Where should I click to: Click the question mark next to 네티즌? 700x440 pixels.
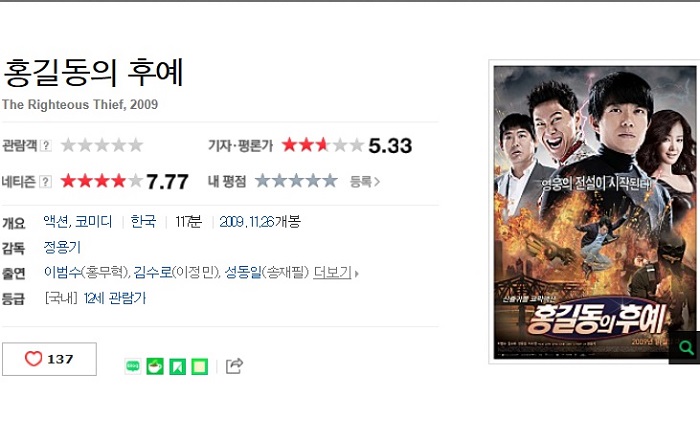[46, 182]
